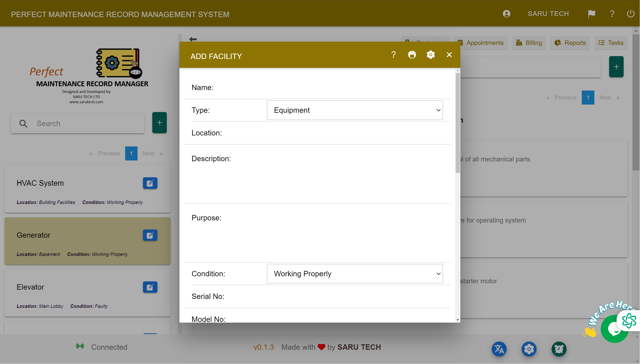
Task: Print the Add Facility form
Action: tap(412, 55)
